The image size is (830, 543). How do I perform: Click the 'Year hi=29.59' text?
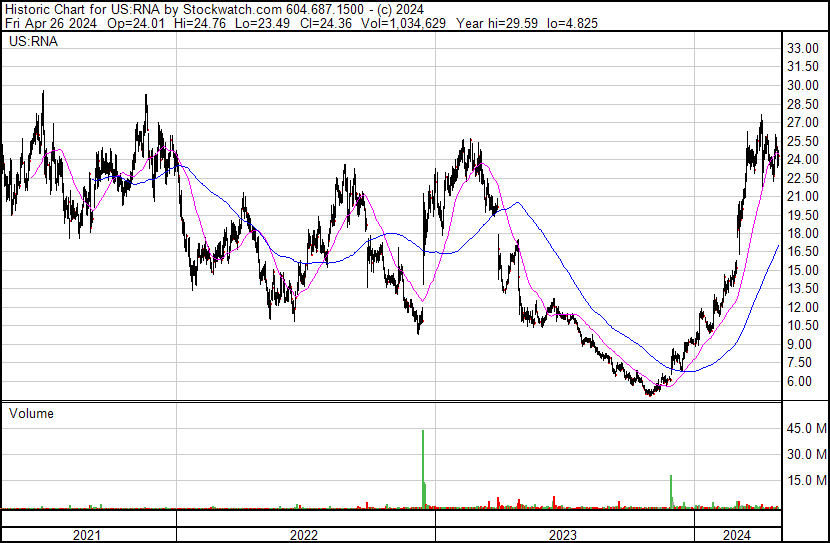[497, 23]
